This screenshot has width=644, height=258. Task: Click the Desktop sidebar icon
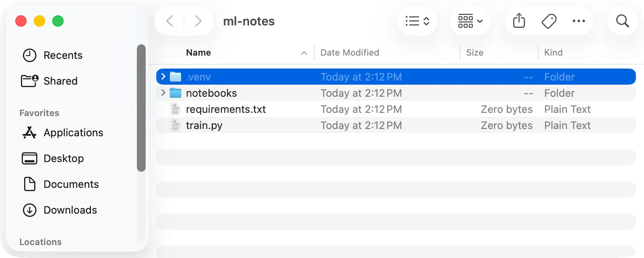29,158
